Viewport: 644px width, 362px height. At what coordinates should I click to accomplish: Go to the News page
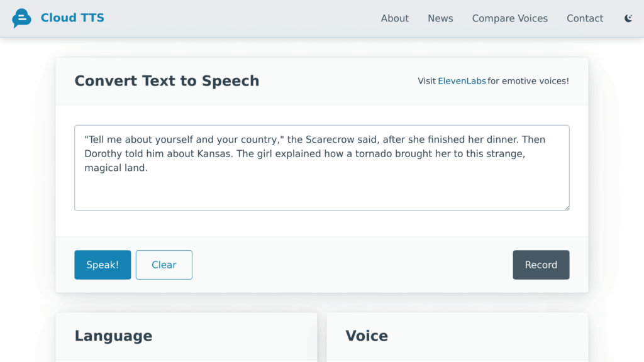coord(440,18)
